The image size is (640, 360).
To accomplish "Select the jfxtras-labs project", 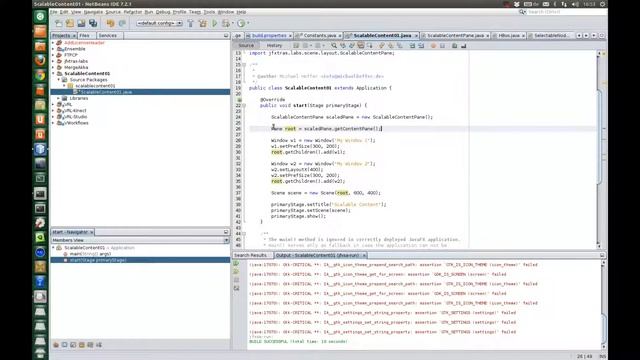I will click(76, 61).
